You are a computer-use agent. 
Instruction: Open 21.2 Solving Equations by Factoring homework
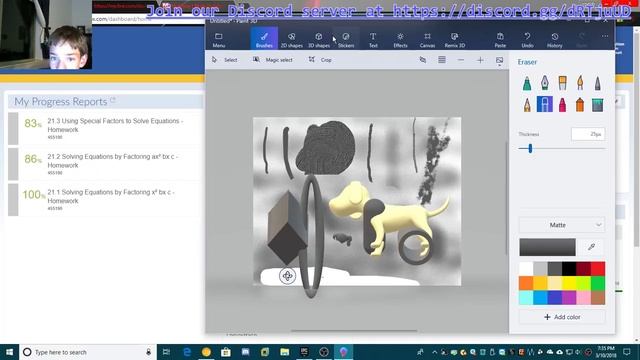click(113, 161)
